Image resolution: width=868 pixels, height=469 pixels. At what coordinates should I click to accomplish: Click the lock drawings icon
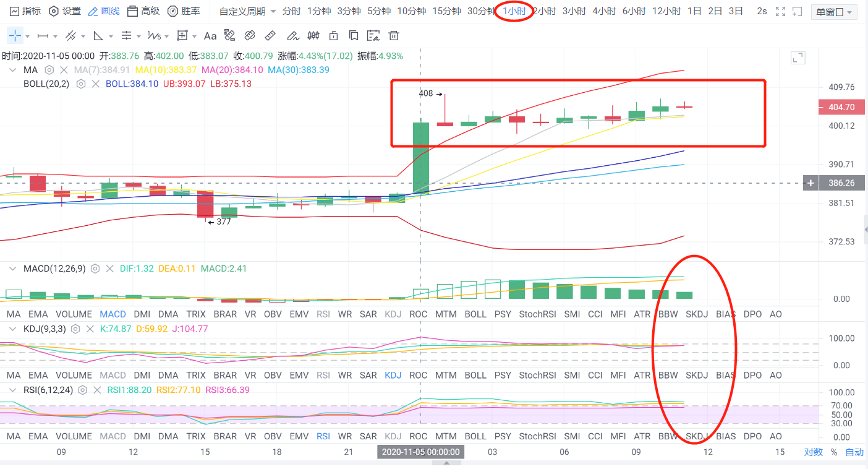coord(334,35)
